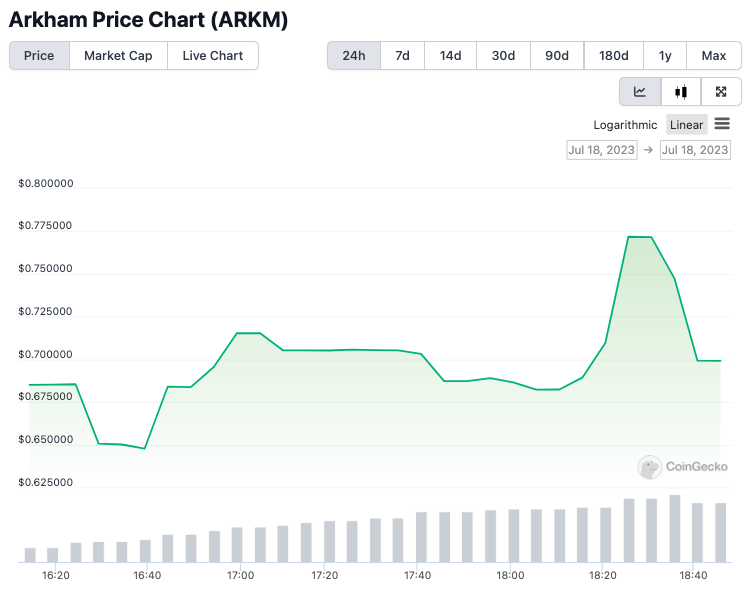755x595 pixels.
Task: Select the line chart view icon
Action: click(x=640, y=92)
